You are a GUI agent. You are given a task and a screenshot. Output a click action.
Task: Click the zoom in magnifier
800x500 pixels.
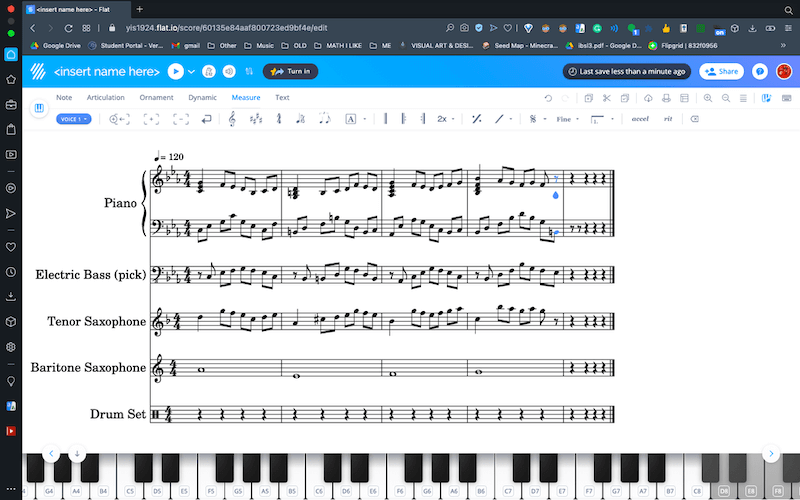click(x=708, y=98)
